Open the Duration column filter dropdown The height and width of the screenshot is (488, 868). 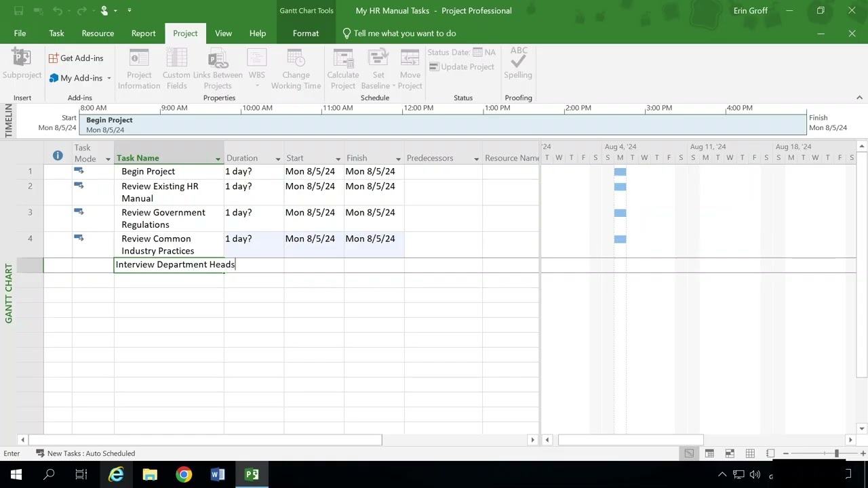tap(277, 159)
